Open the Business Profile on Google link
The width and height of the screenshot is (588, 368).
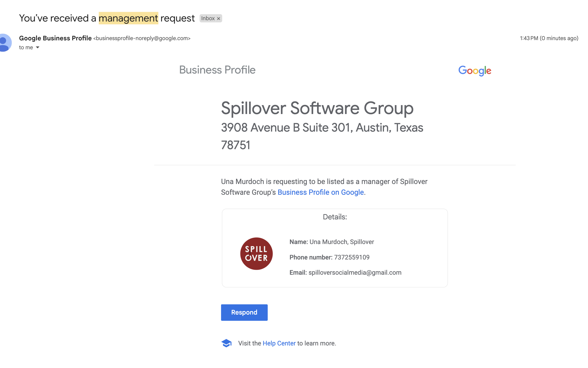tap(320, 192)
